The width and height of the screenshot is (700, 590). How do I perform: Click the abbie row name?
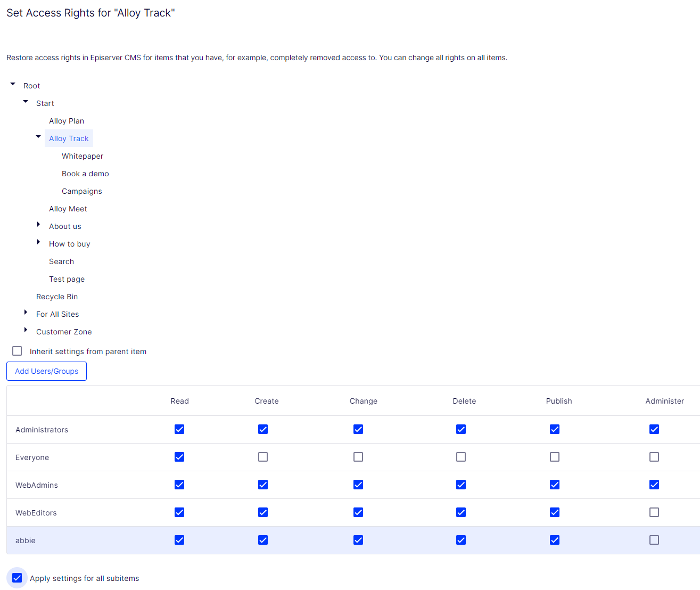pyautogui.click(x=26, y=540)
